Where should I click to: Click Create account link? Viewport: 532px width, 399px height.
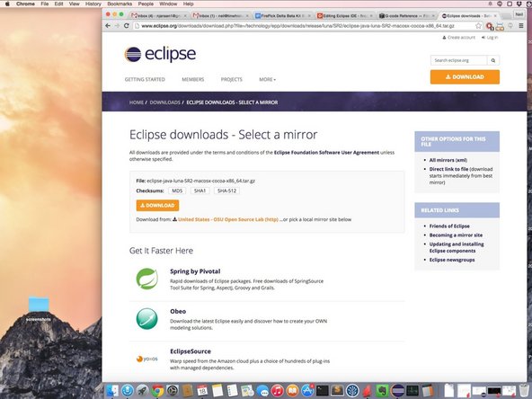click(x=458, y=38)
